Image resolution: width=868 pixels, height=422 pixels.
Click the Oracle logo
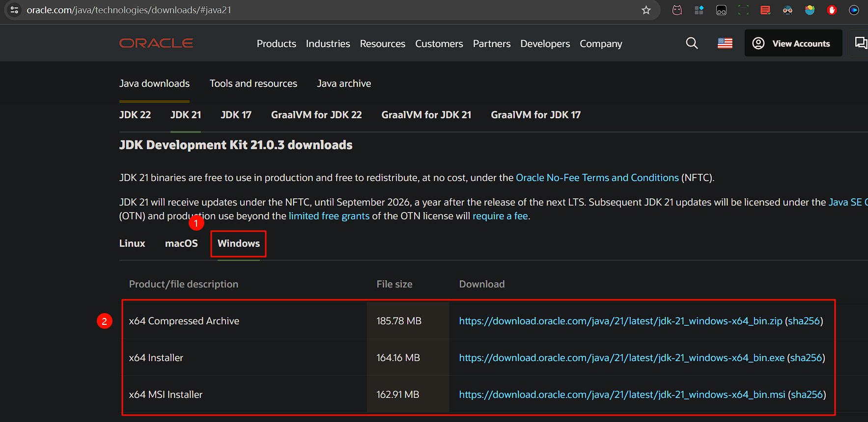[156, 43]
